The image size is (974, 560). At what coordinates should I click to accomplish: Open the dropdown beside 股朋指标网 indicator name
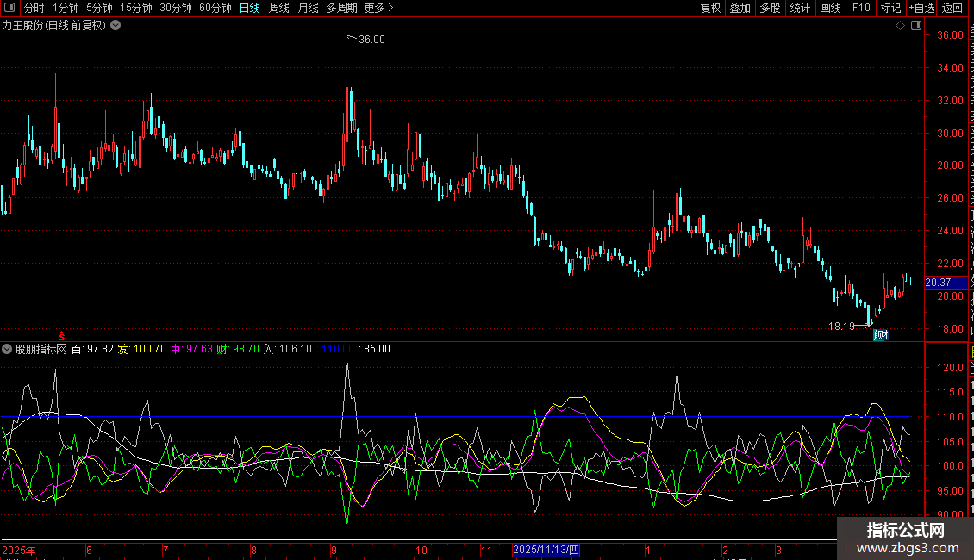(7, 349)
